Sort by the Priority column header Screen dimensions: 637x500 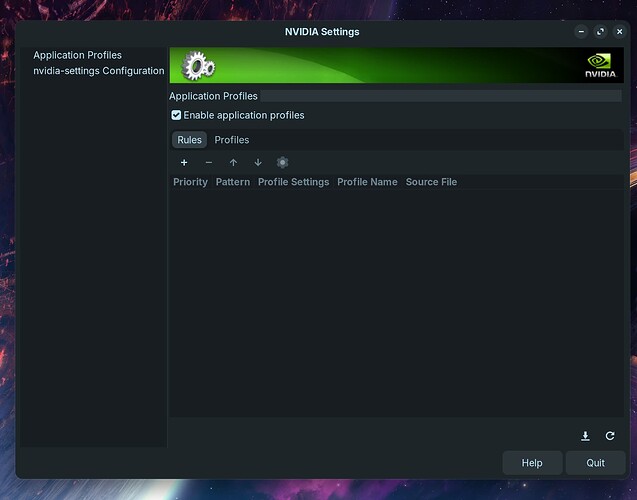click(x=190, y=182)
